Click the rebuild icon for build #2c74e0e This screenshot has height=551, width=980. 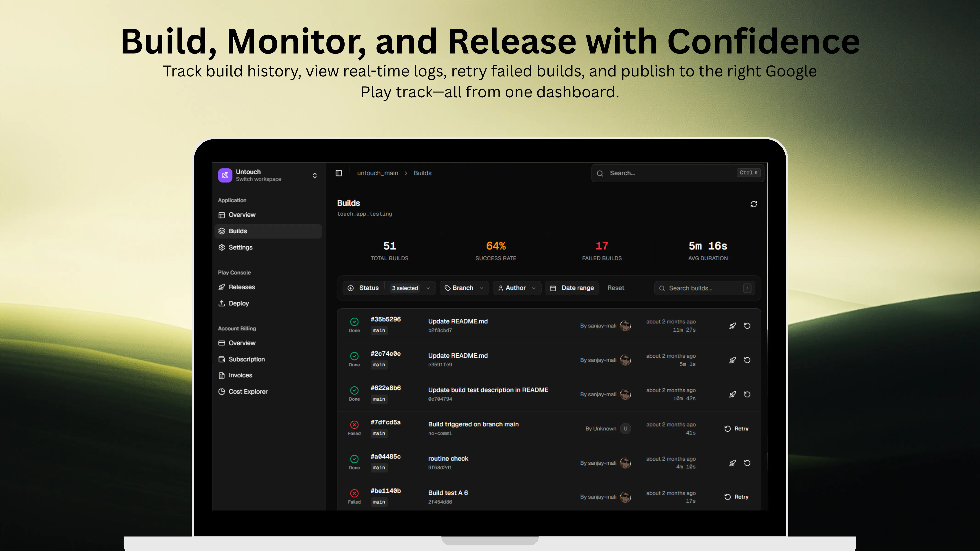(747, 360)
